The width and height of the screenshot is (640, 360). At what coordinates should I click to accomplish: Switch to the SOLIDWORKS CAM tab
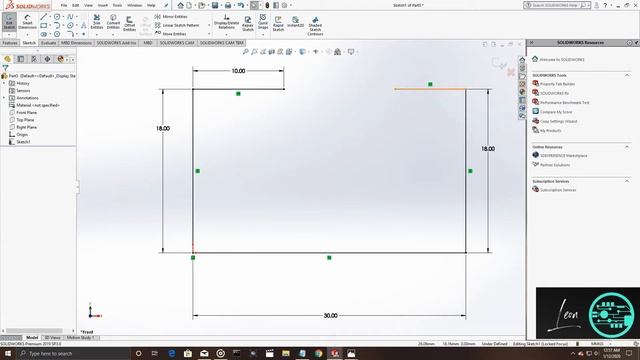point(177,43)
